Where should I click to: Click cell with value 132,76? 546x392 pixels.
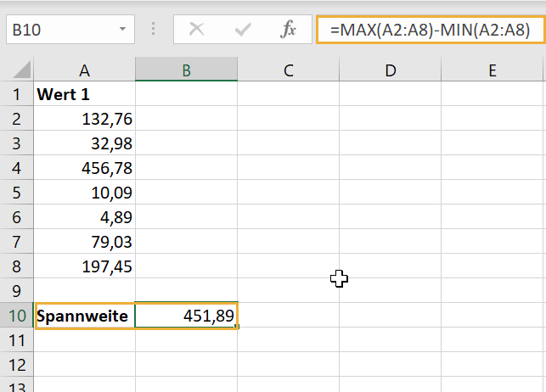tap(85, 119)
